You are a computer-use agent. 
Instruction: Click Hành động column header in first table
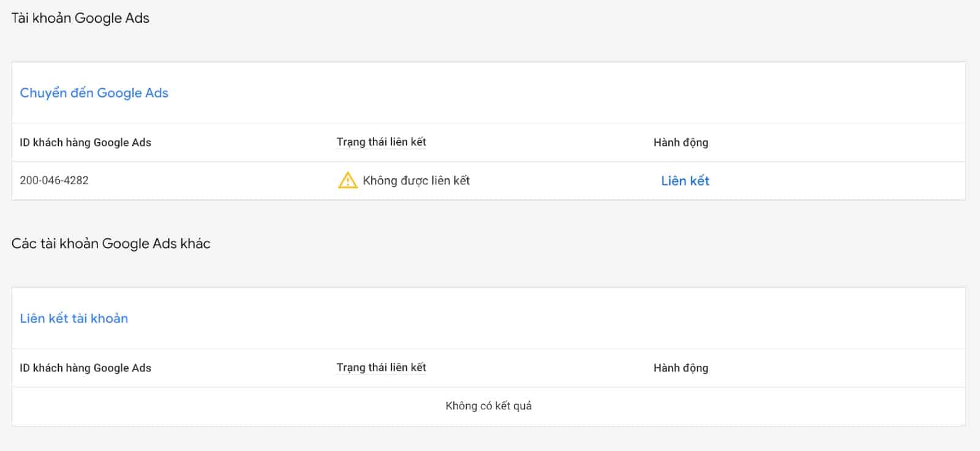680,143
